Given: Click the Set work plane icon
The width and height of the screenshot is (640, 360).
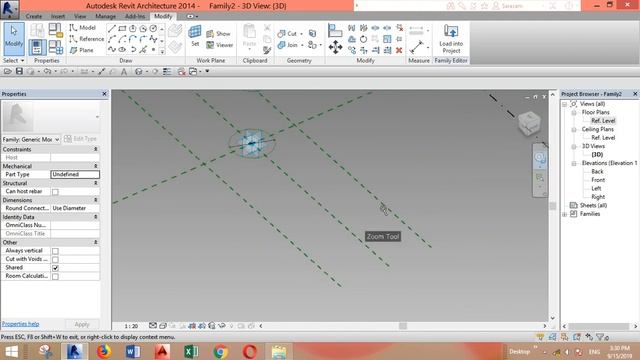Looking at the screenshot, I should [x=195, y=36].
